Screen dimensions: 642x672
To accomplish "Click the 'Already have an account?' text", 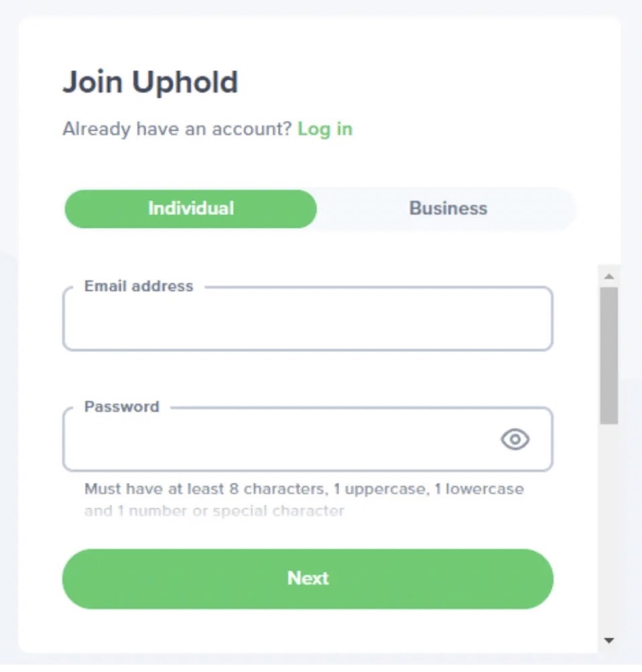I will (177, 129).
